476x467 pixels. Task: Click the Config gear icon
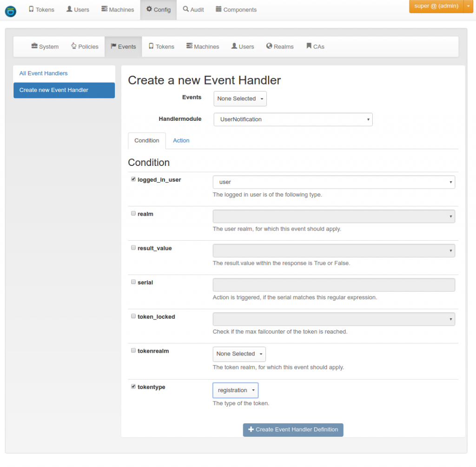coord(149,9)
